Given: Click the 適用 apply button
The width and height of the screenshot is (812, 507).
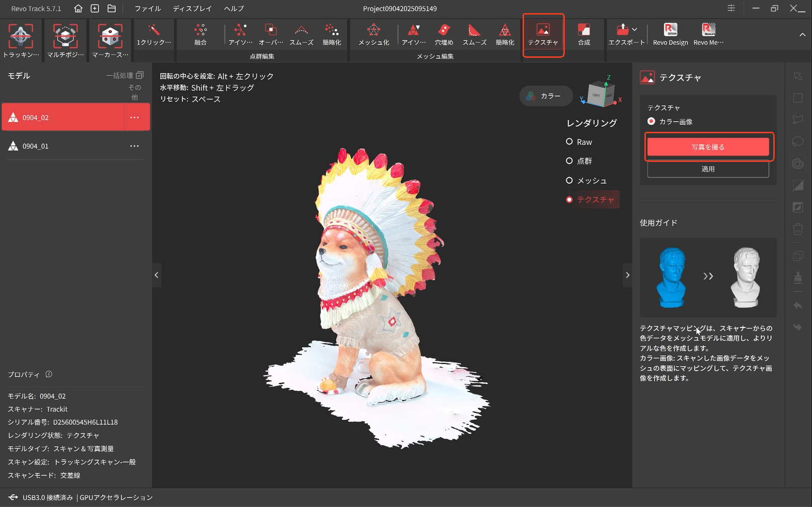Looking at the screenshot, I should [x=708, y=169].
